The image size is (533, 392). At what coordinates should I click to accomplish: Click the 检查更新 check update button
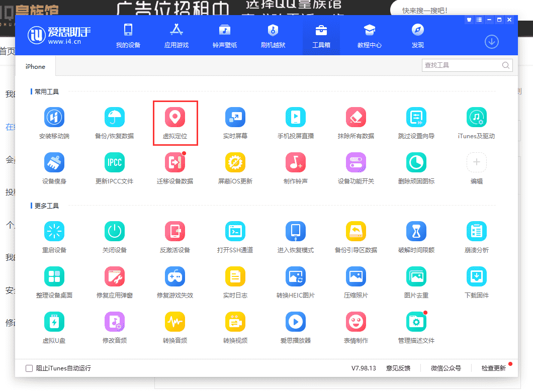point(493,368)
